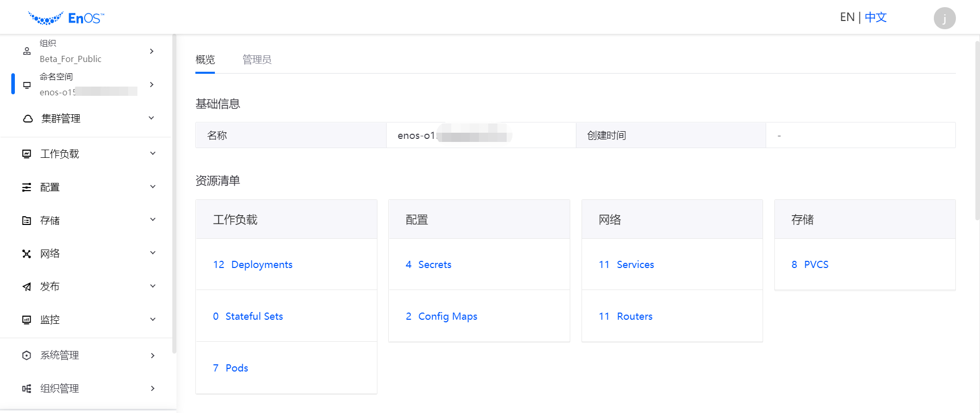
Task: Click the user avatar icon
Action: tap(944, 18)
